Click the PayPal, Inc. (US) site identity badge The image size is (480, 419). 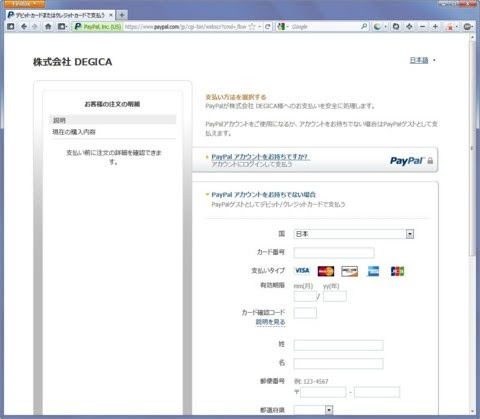pyautogui.click(x=98, y=27)
